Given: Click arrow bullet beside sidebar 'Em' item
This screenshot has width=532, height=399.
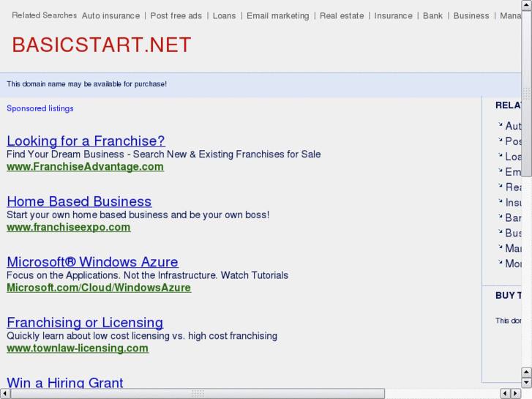Looking at the screenshot, I should tap(500, 171).
